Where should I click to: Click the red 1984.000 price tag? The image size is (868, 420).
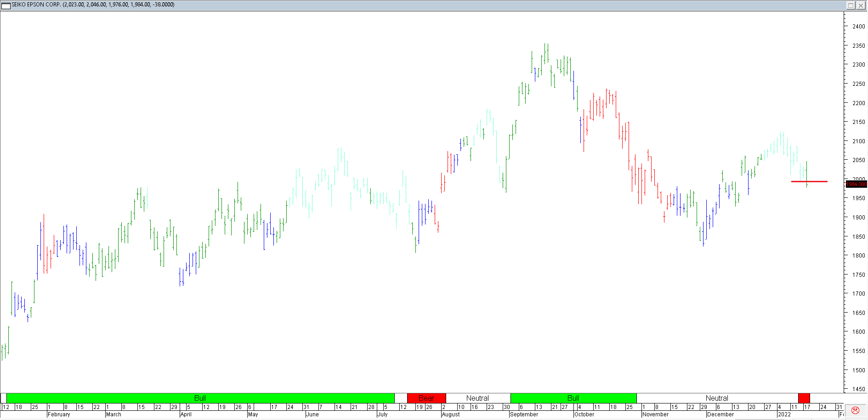click(x=857, y=184)
